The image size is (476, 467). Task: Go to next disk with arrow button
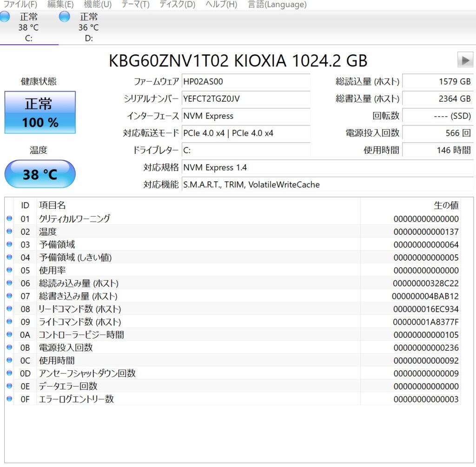(465, 60)
